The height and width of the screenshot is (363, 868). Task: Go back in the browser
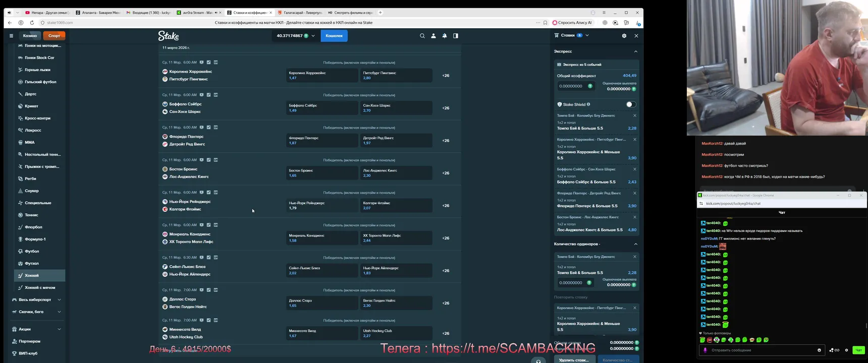point(10,23)
